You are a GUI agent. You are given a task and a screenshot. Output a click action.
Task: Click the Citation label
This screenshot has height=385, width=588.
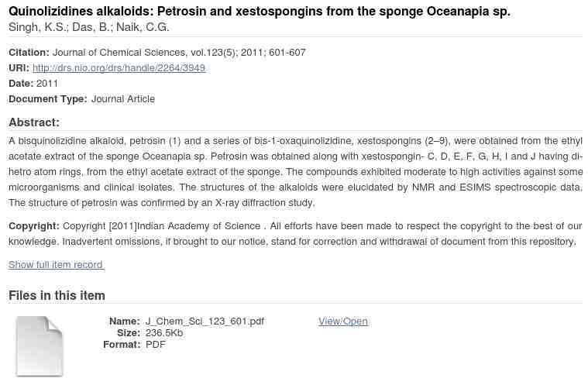pyautogui.click(x=29, y=53)
